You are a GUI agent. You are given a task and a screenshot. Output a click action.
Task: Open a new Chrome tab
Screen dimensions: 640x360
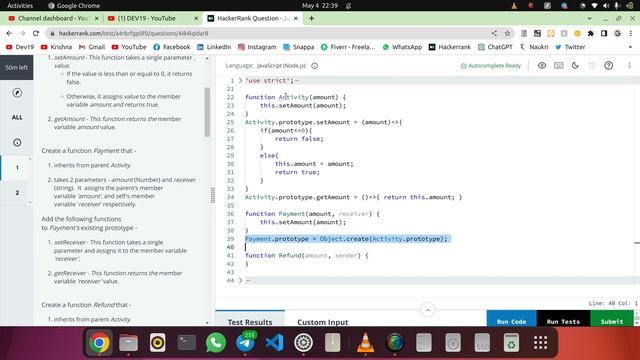[x=311, y=18]
